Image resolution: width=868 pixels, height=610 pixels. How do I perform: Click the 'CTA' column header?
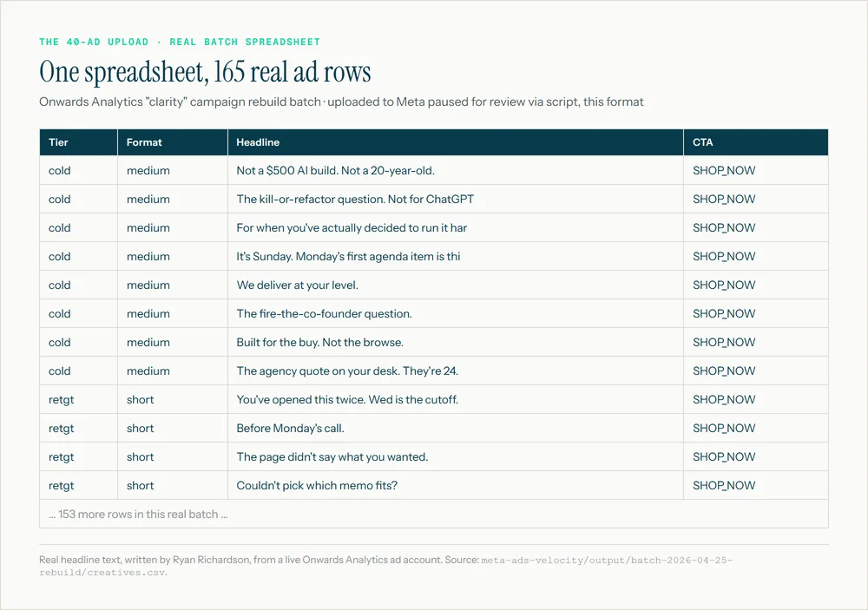pyautogui.click(x=756, y=142)
